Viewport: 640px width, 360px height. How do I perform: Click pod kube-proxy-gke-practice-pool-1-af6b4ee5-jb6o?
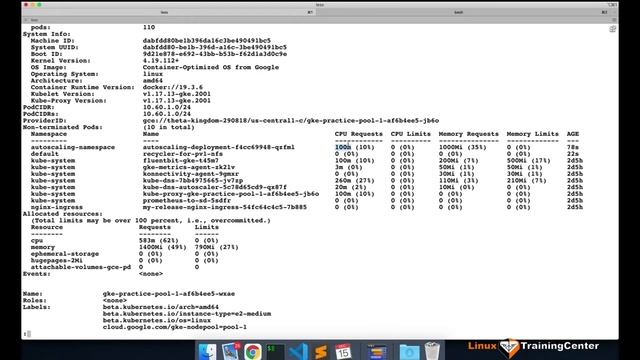pos(231,194)
